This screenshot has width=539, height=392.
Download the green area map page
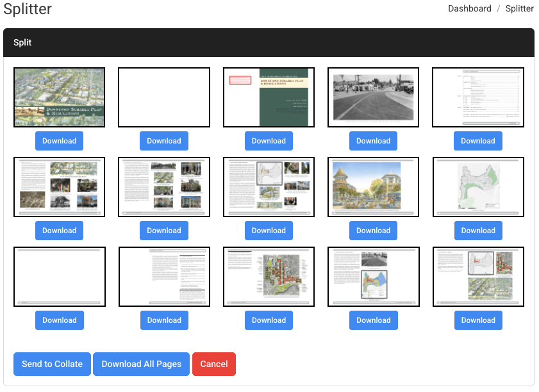(478, 231)
